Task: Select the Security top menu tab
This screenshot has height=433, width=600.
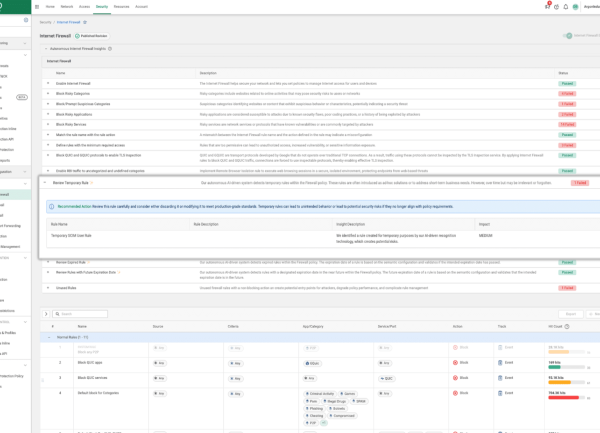Action: [102, 7]
